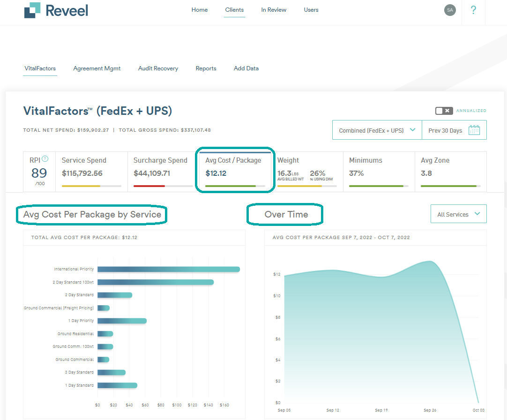Click the International Priority bar in the chart
The height and width of the screenshot is (420, 507).
click(169, 269)
